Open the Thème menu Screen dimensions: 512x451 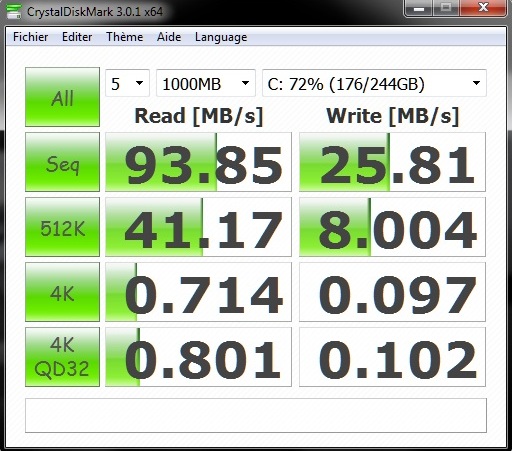coord(124,37)
